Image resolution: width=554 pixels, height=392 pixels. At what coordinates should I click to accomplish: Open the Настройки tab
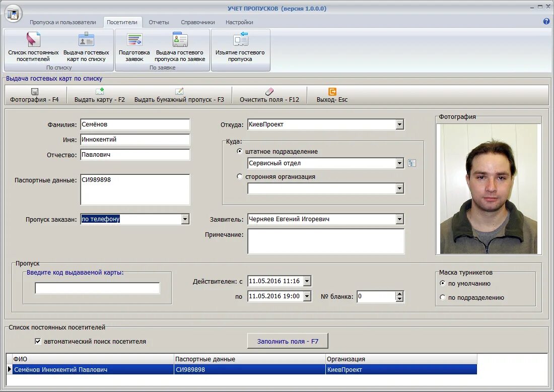tap(240, 22)
